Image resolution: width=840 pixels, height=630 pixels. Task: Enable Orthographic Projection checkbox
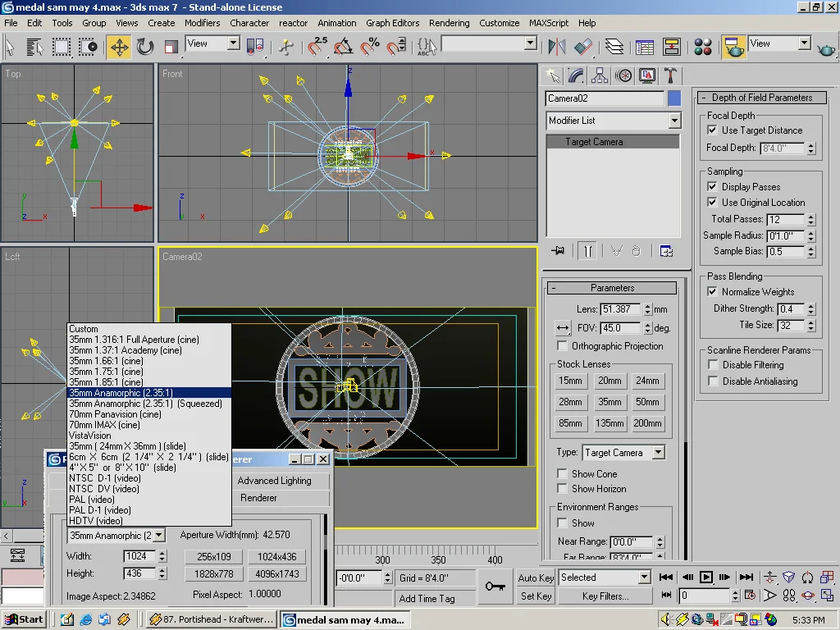click(562, 345)
